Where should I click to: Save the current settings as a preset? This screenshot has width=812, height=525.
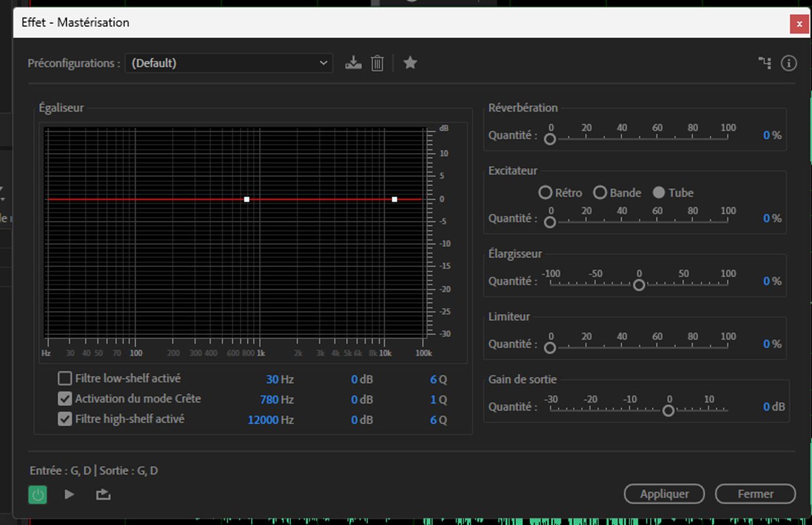(x=354, y=63)
